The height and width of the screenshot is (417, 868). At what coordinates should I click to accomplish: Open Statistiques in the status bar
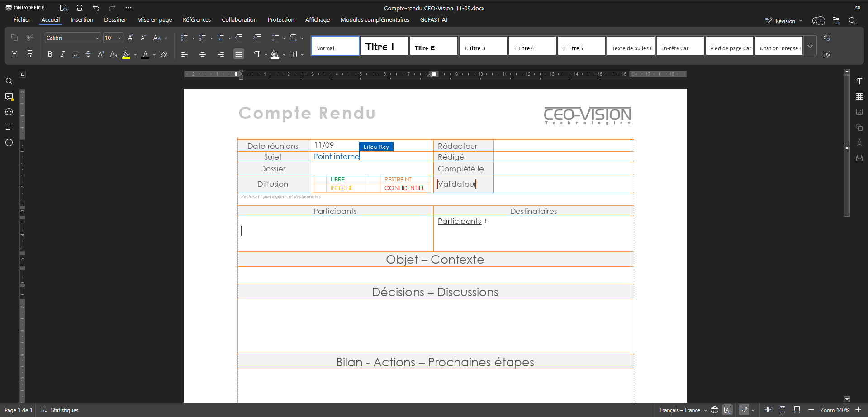coord(60,410)
